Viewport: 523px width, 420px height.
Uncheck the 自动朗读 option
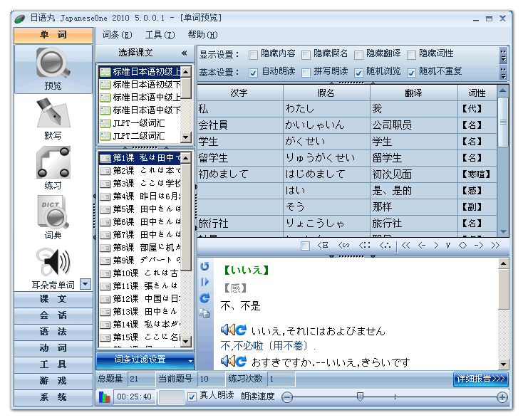[x=253, y=72]
